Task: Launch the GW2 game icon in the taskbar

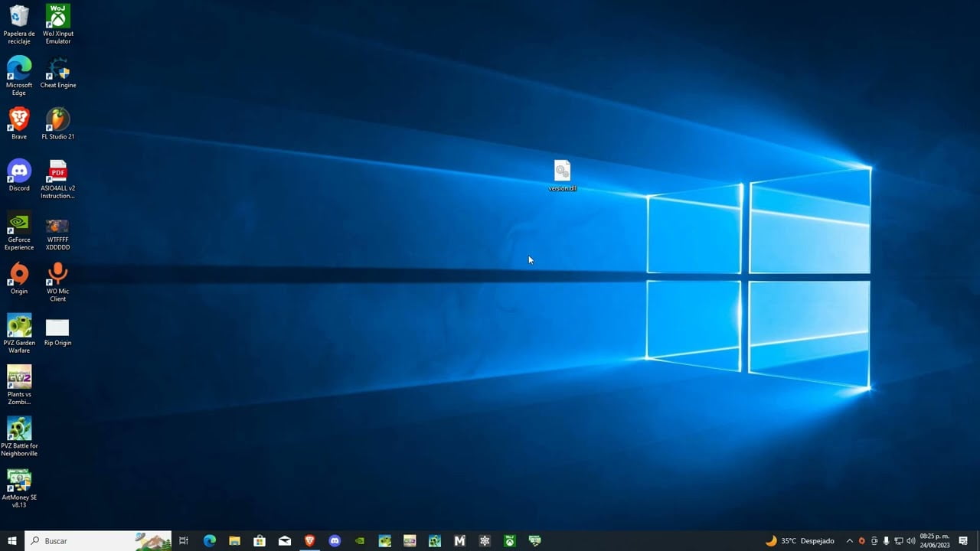Action: click(410, 541)
